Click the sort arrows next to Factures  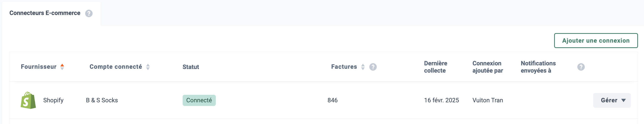363,67
